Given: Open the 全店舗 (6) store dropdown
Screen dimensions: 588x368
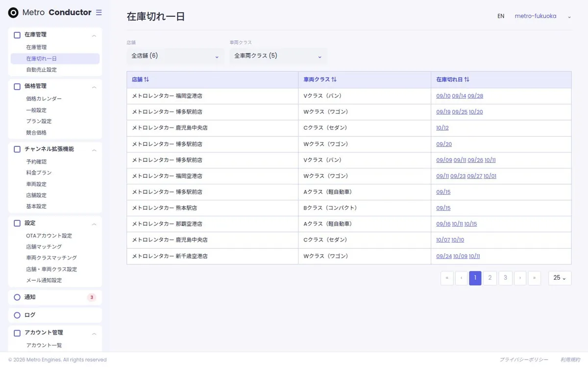Looking at the screenshot, I should (175, 56).
